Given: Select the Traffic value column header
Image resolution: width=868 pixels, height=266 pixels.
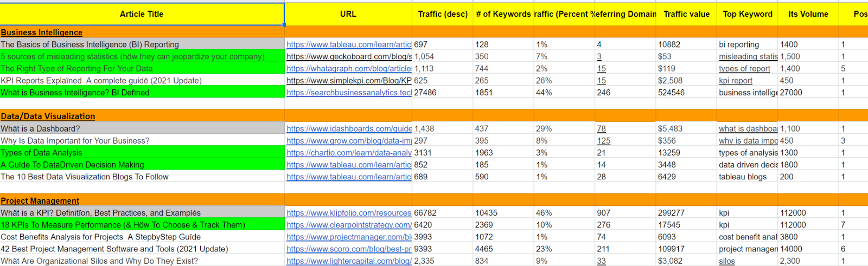Looking at the screenshot, I should pos(687,14).
